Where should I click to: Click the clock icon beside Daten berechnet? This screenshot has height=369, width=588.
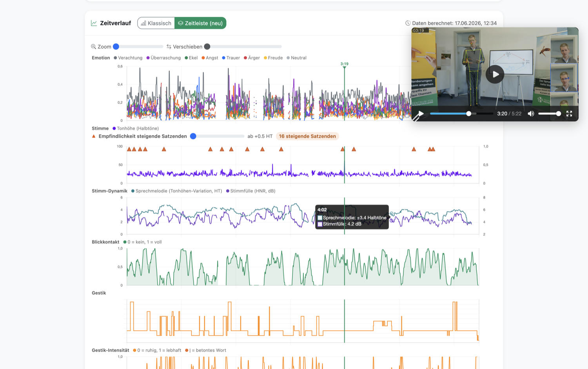pos(408,23)
